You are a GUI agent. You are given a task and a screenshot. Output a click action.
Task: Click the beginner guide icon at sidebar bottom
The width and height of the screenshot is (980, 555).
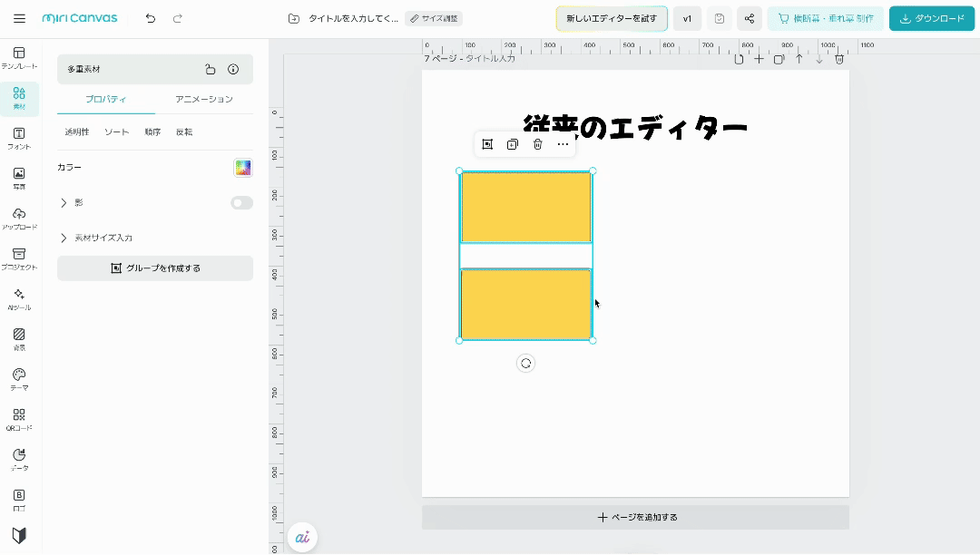click(x=19, y=535)
